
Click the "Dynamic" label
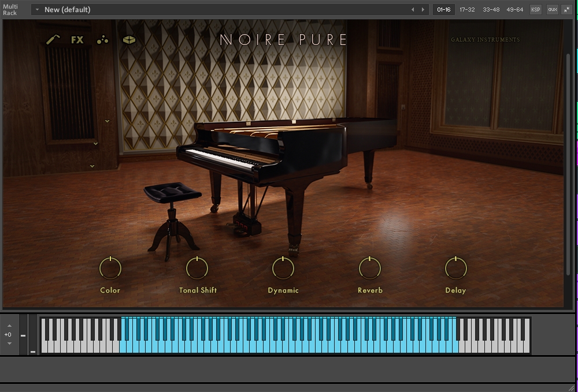[x=283, y=290]
